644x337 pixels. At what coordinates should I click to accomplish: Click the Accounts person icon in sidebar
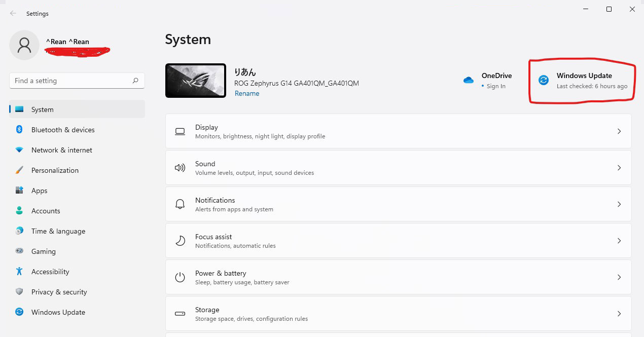coord(19,211)
